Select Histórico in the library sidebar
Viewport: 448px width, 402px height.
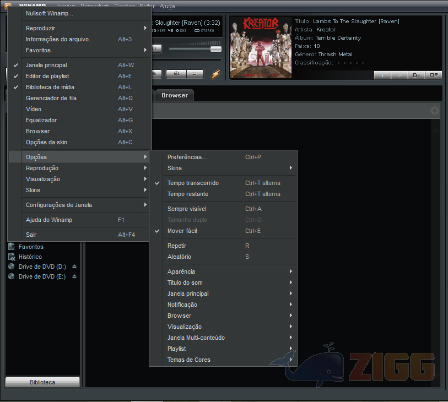30,257
